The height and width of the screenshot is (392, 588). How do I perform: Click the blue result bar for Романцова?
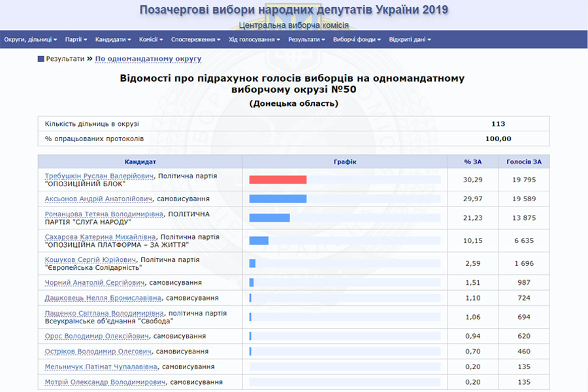pyautogui.click(x=270, y=218)
